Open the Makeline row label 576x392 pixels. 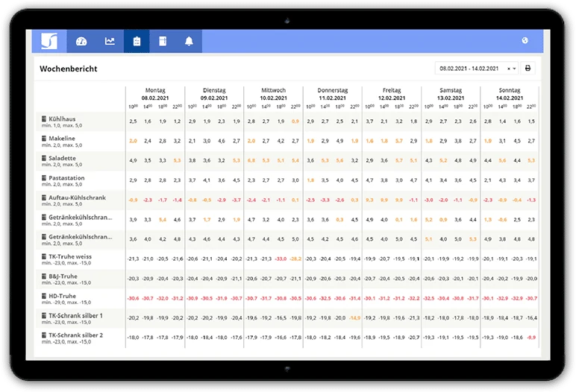click(x=62, y=139)
